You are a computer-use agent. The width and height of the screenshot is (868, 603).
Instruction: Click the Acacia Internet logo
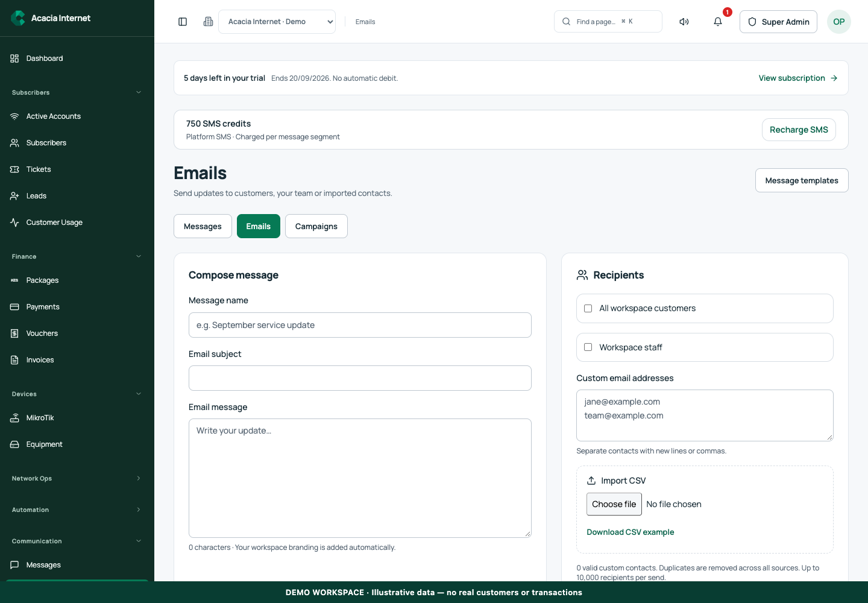click(51, 18)
